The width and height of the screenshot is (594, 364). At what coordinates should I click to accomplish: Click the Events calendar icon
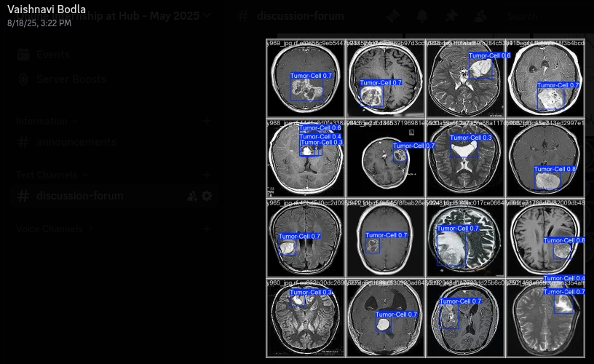click(x=23, y=55)
